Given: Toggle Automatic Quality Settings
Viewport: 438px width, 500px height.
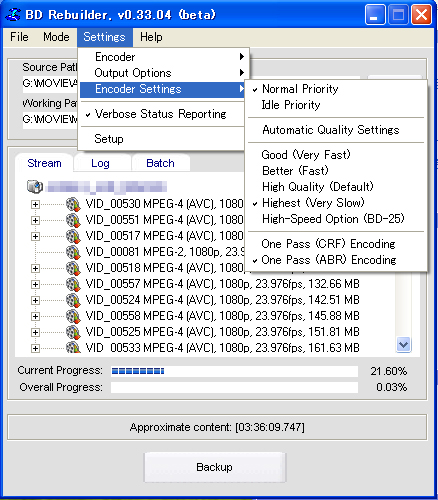Looking at the screenshot, I should (x=336, y=130).
